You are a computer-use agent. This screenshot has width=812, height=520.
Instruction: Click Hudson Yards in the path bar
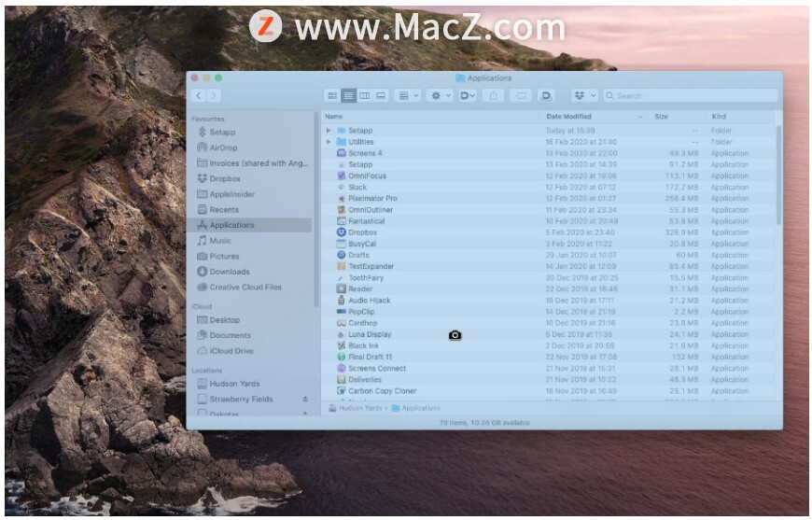(356, 408)
